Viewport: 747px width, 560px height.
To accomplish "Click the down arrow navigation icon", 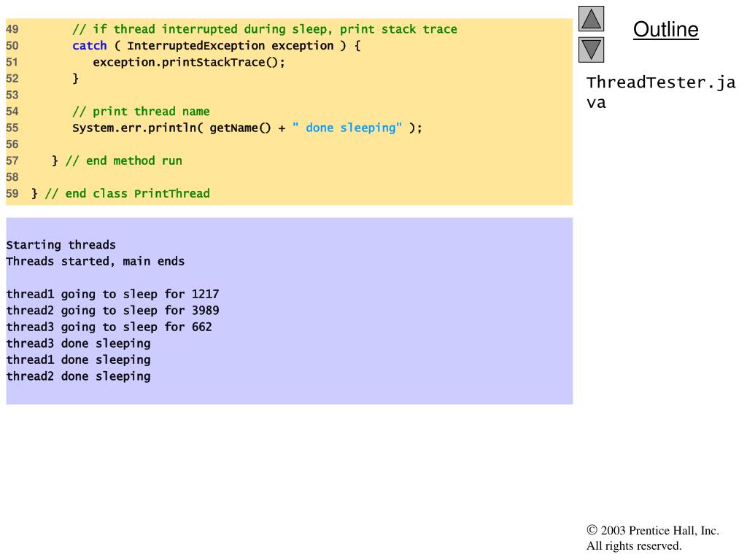I will 591,50.
